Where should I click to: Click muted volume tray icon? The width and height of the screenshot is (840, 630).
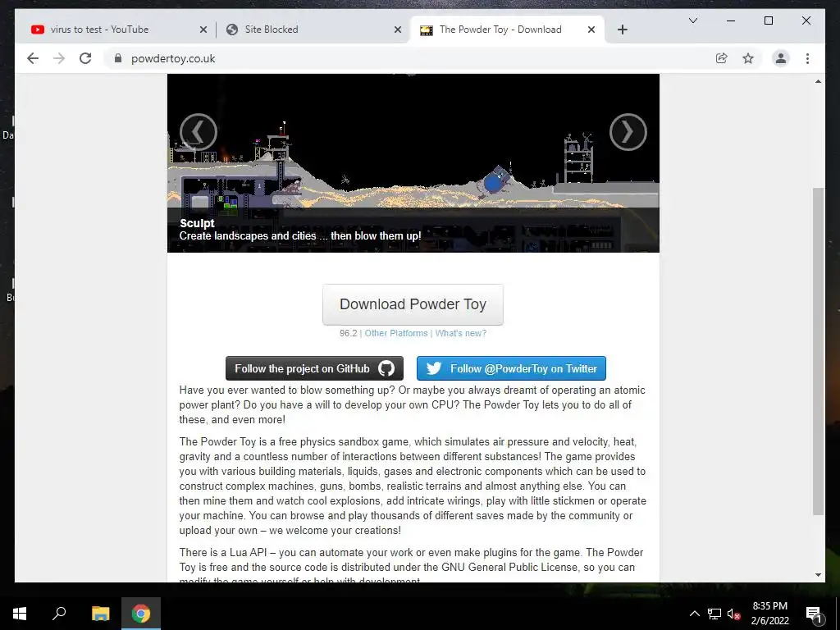733,614
